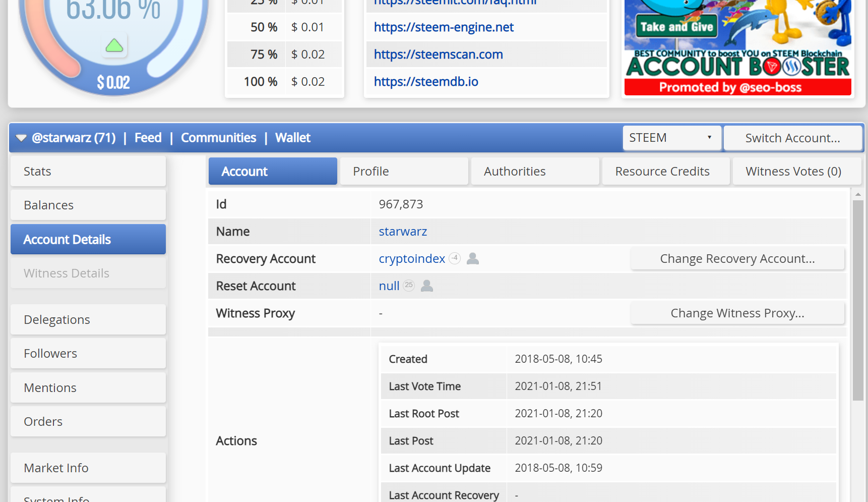Click Change Recovery Account button
The width and height of the screenshot is (868, 502).
click(x=737, y=259)
